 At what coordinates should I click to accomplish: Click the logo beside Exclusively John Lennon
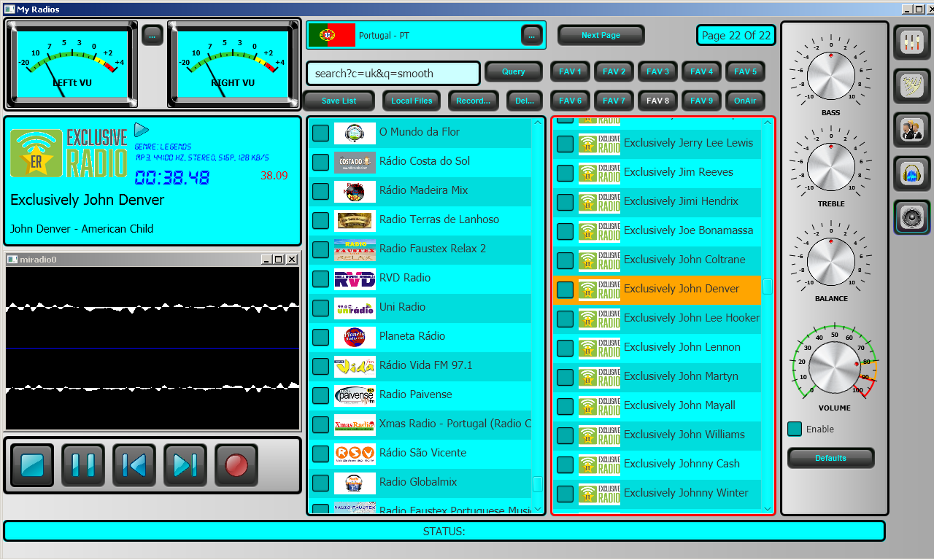point(599,348)
